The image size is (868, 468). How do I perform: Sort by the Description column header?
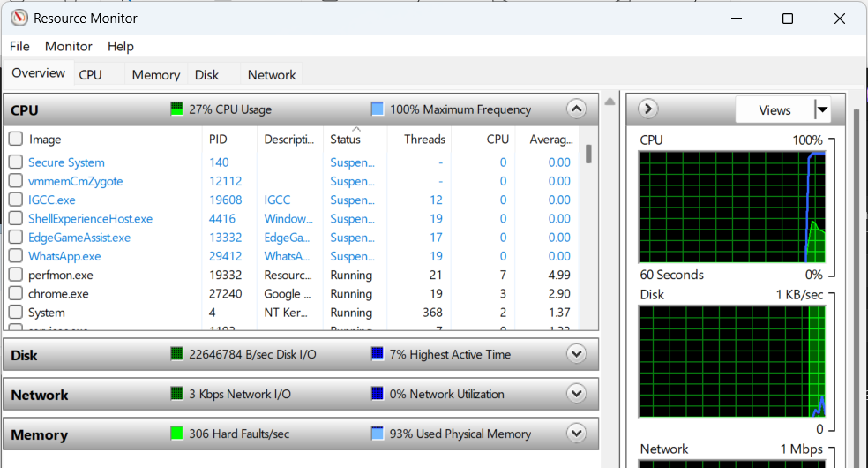[x=290, y=139]
